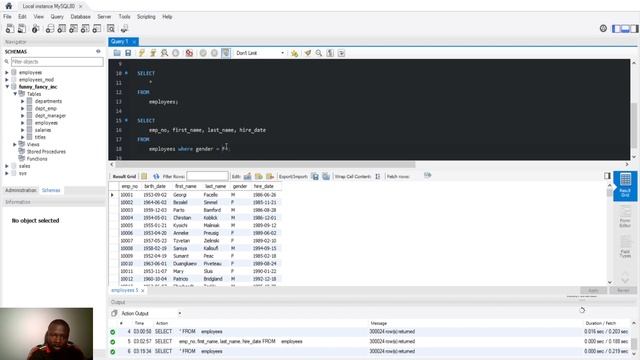The height and width of the screenshot is (360, 640).
Task: Sort by the hire_date column header
Action: [x=264, y=186]
